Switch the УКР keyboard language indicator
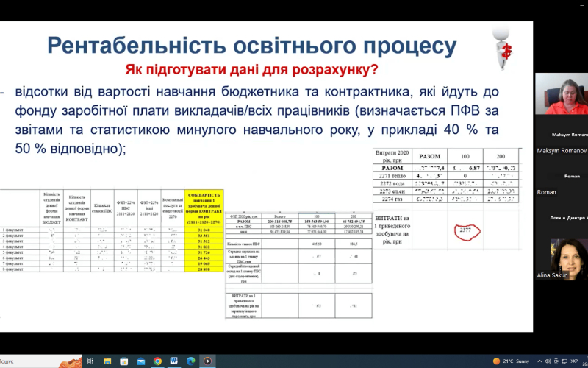Viewport: 588px width, 368px height. coord(574,361)
